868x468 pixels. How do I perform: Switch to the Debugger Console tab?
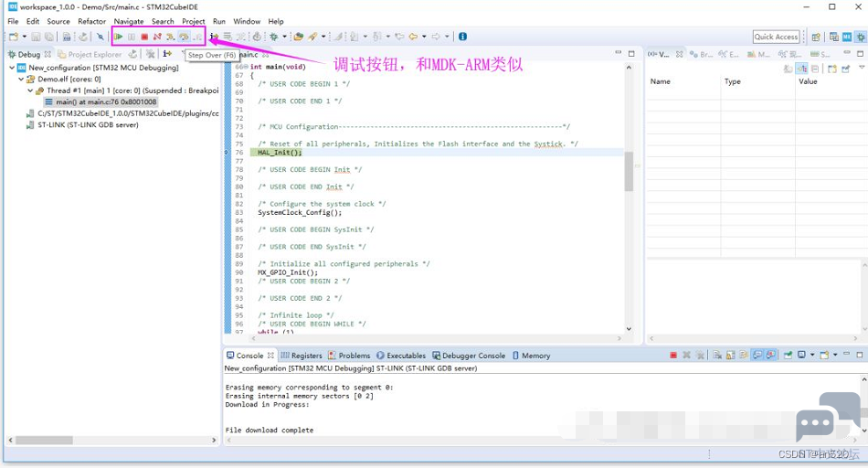469,356
